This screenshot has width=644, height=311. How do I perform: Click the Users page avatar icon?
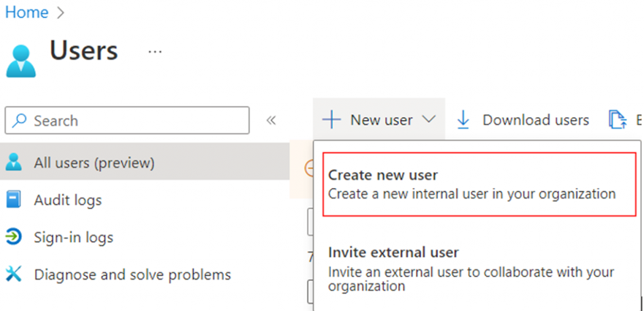click(20, 60)
